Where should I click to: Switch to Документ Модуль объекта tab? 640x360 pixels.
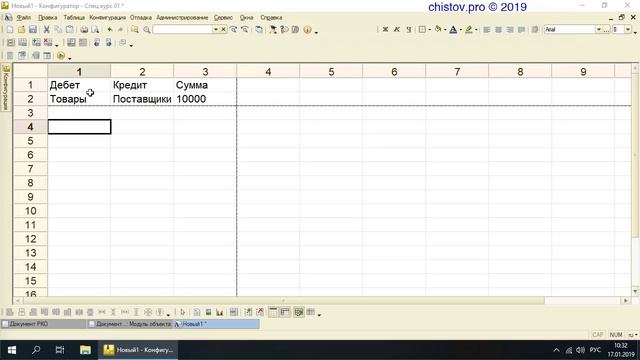pyautogui.click(x=129, y=324)
